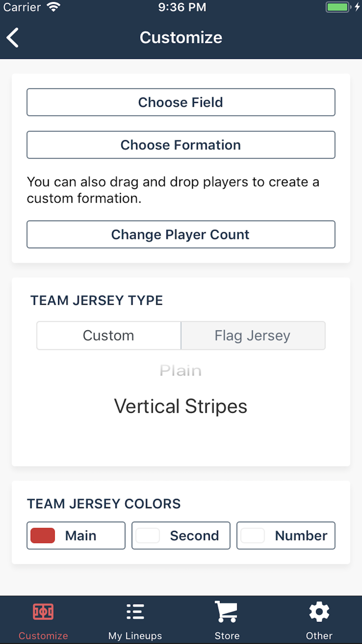The width and height of the screenshot is (362, 644).
Task: Select Vertical Stripes in the picker
Action: point(181,406)
